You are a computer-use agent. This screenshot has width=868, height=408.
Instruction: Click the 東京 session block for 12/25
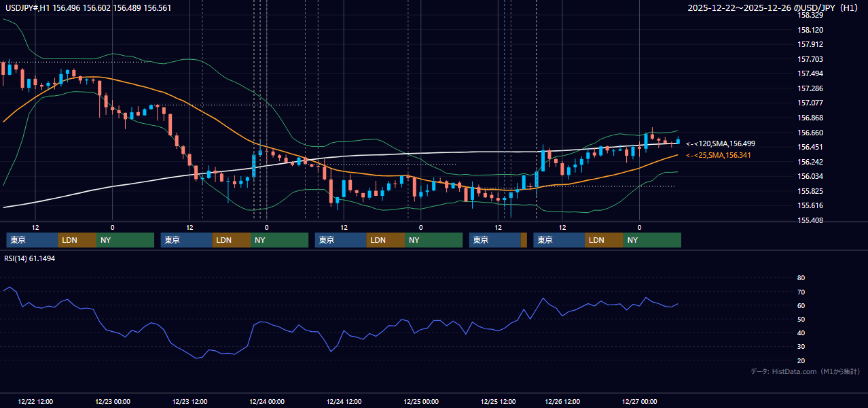click(x=494, y=240)
